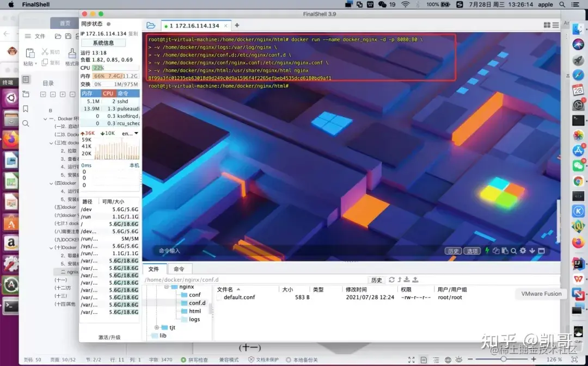Click the search icon in terminal toolbar
This screenshot has height=366, width=588.
(513, 251)
